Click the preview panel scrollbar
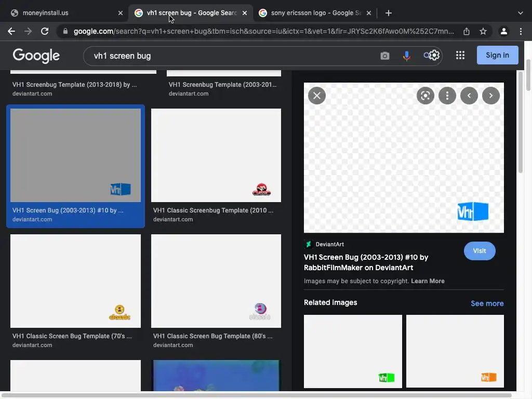 521,122
